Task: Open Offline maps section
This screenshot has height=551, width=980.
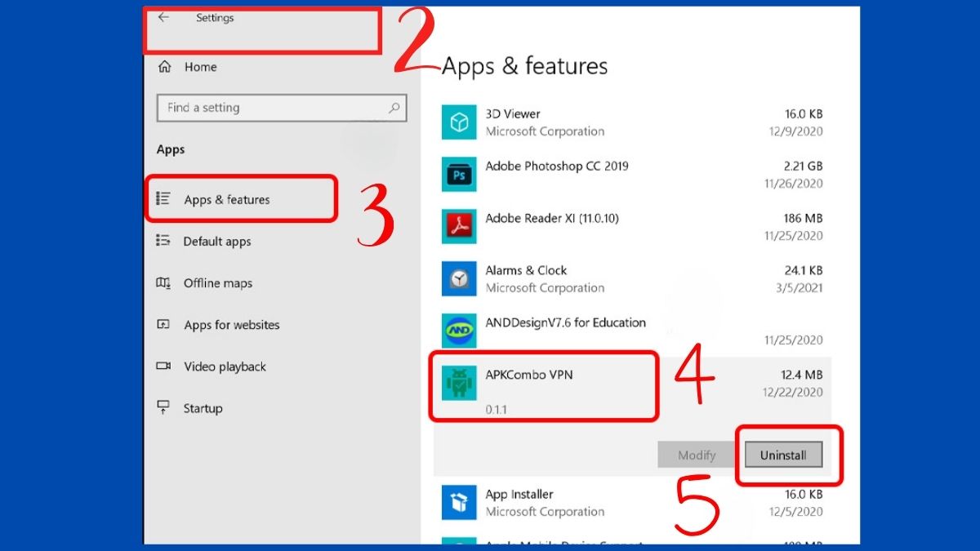Action: tap(218, 283)
